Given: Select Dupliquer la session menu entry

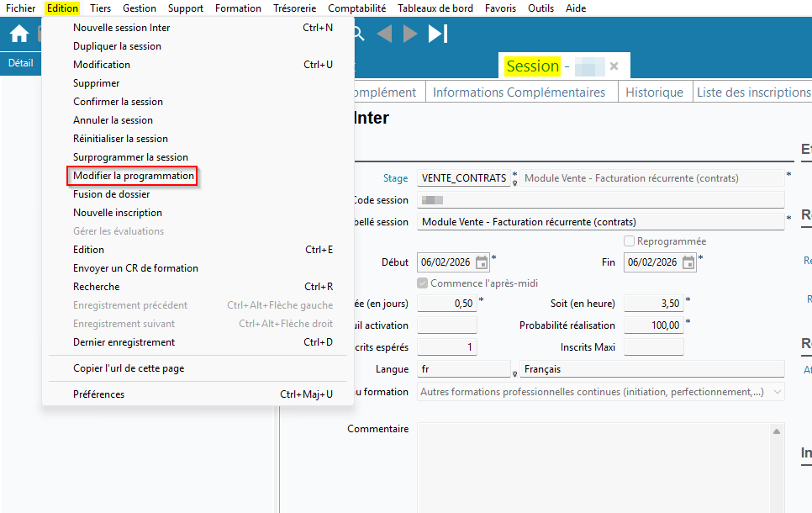Looking at the screenshot, I should pyautogui.click(x=117, y=46).
